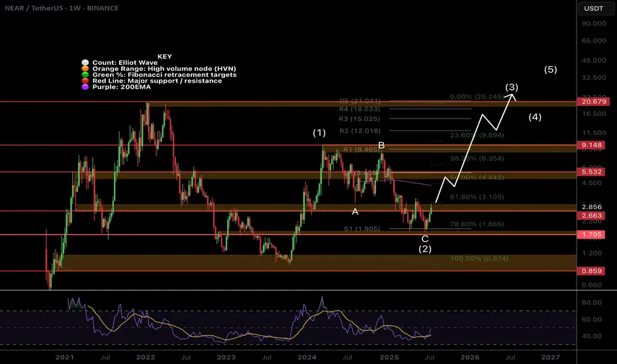Click the 2021 time axis label
Screen dimensions: 617x364
tap(64, 357)
